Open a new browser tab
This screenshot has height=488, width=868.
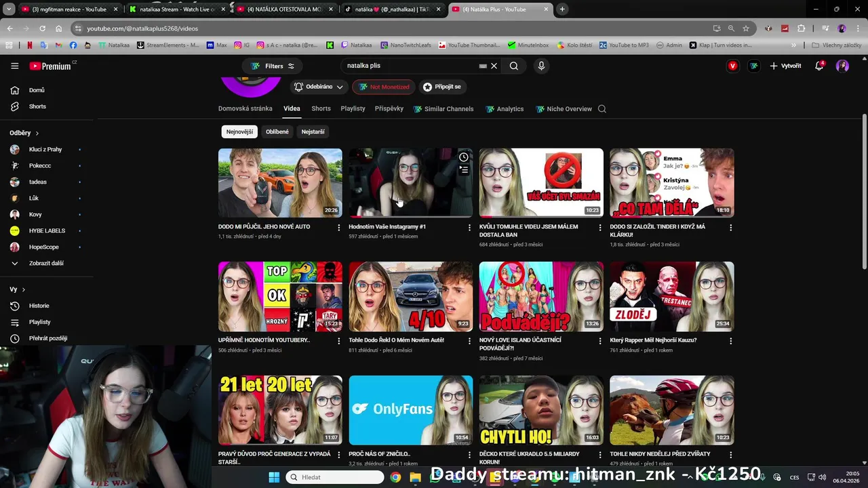562,9
